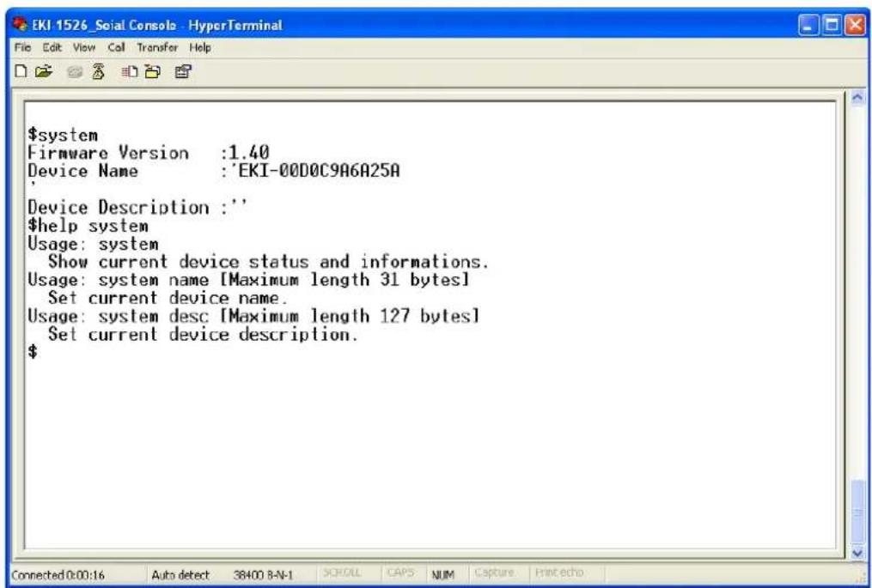Maximize the HyperTerminal window

click(832, 26)
